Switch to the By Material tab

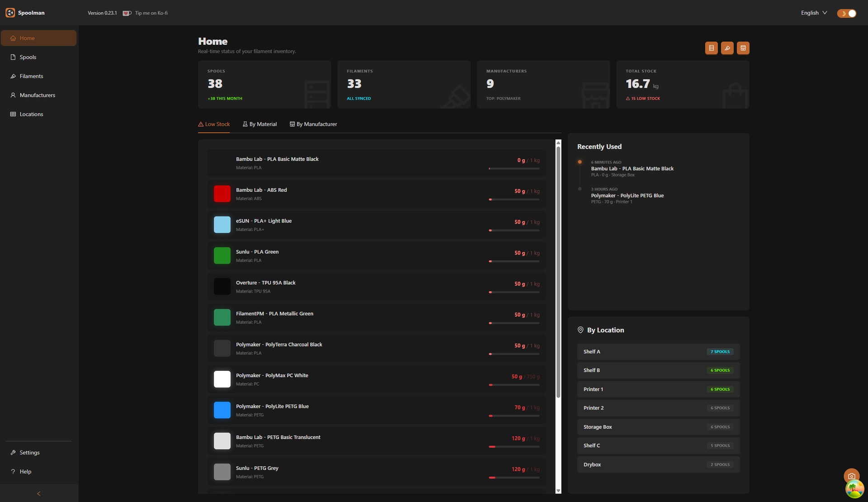point(260,124)
